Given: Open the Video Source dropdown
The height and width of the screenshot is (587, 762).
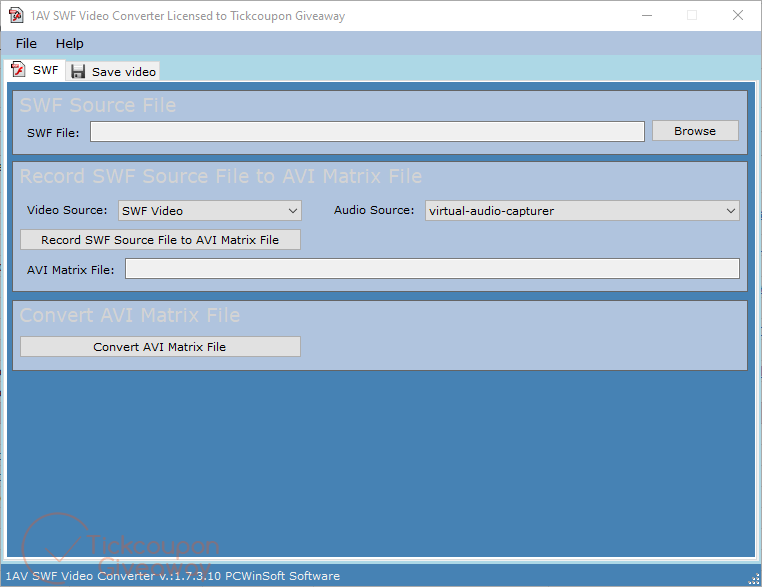Looking at the screenshot, I should point(210,211).
